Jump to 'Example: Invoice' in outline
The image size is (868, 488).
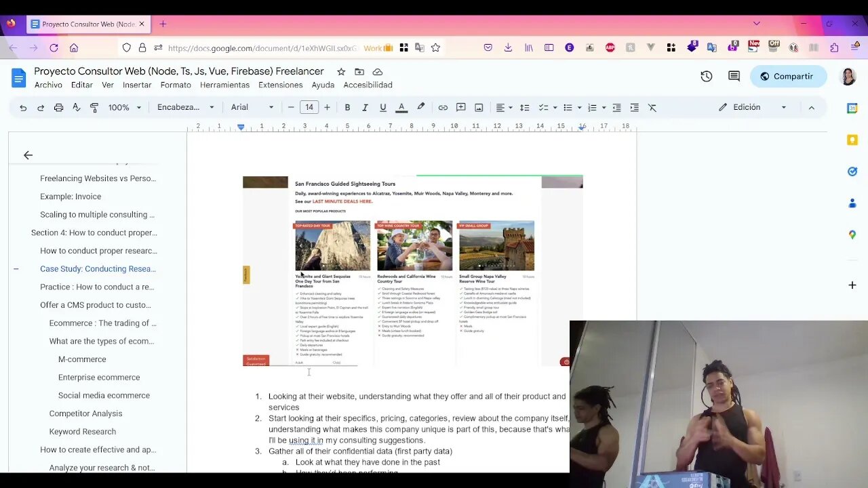[71, 197]
